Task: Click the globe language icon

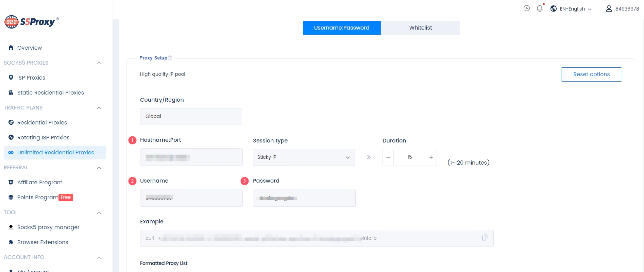Action: pyautogui.click(x=554, y=9)
